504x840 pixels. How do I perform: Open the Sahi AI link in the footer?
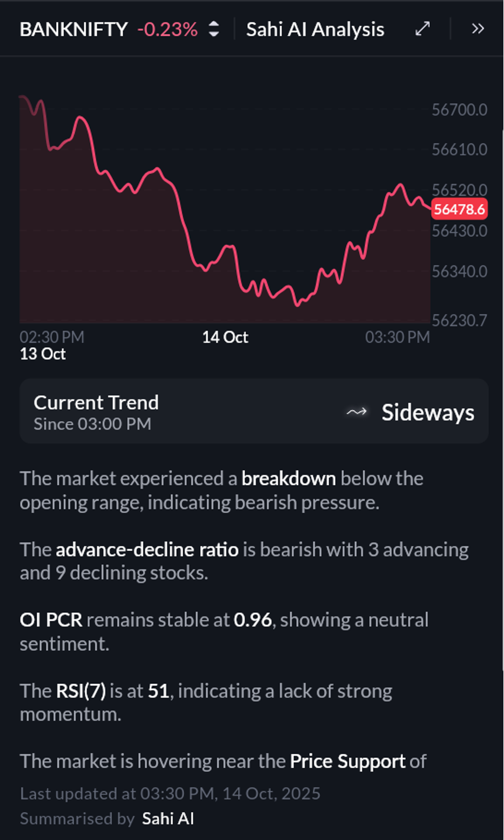pyautogui.click(x=168, y=819)
